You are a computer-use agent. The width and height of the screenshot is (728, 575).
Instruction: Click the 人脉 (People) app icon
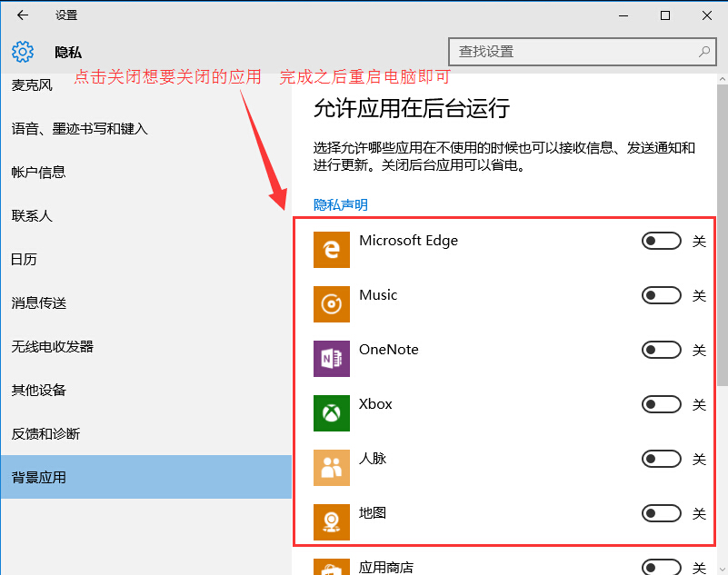[332, 468]
